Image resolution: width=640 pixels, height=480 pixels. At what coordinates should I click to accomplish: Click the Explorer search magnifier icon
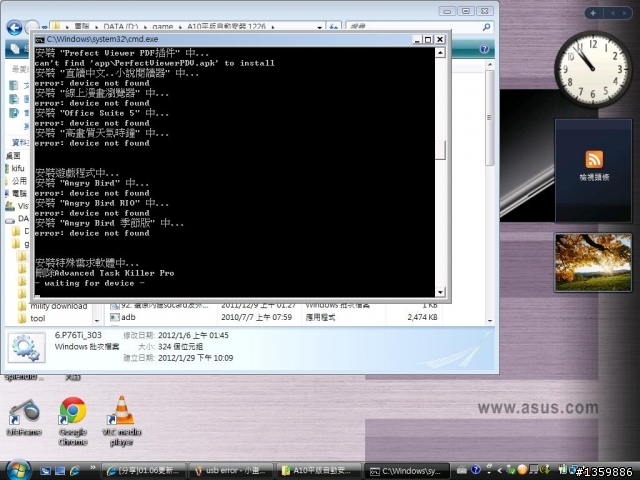pyautogui.click(x=486, y=27)
